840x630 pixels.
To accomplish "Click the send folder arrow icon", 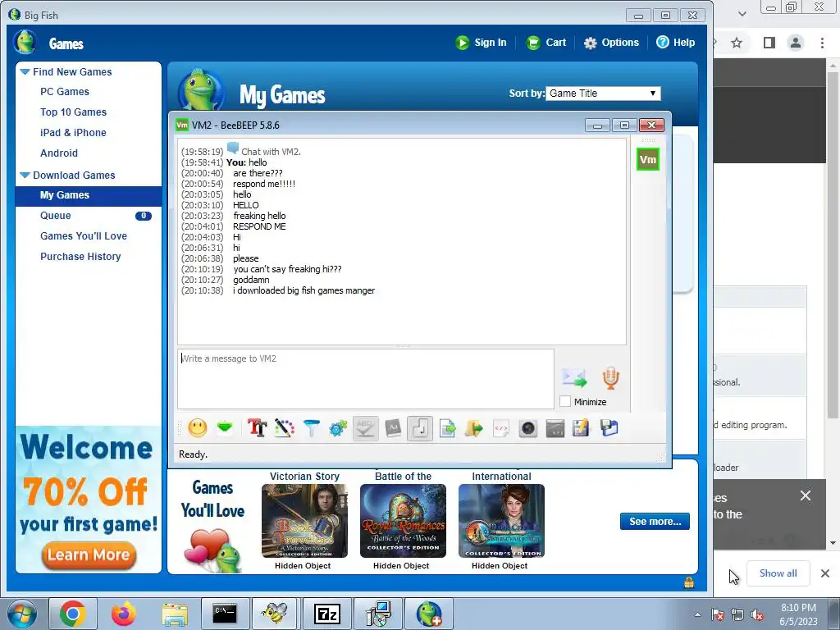I will point(474,428).
